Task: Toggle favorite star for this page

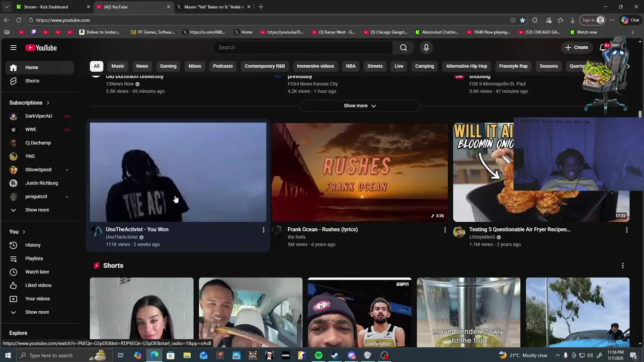Action: (x=523, y=20)
